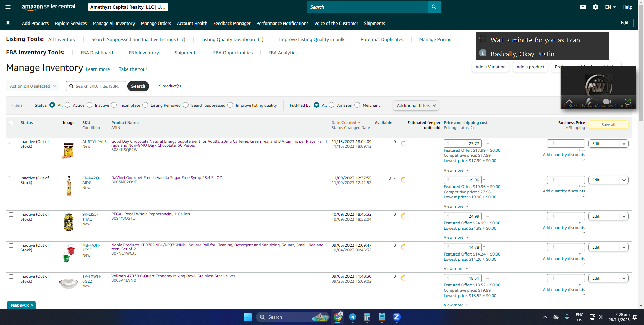
Task: Focus the Search SKU, Title, ISBN field
Action: tap(96, 86)
